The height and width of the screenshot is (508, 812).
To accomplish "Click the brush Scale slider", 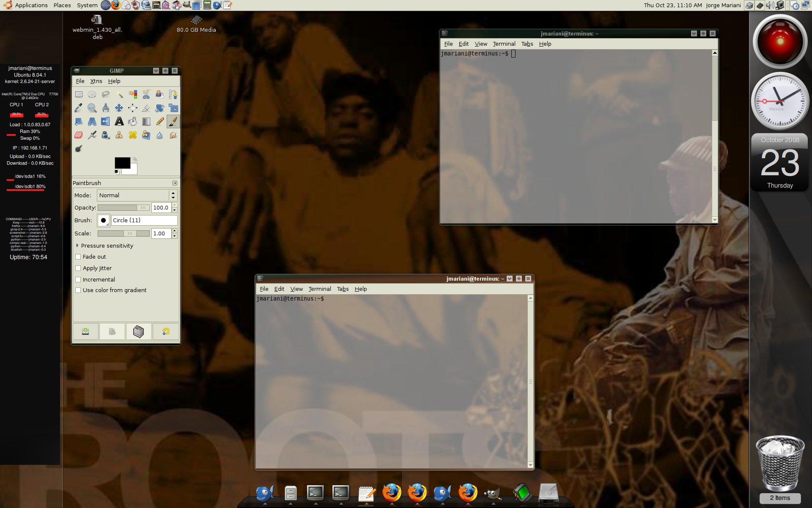I will click(x=123, y=233).
